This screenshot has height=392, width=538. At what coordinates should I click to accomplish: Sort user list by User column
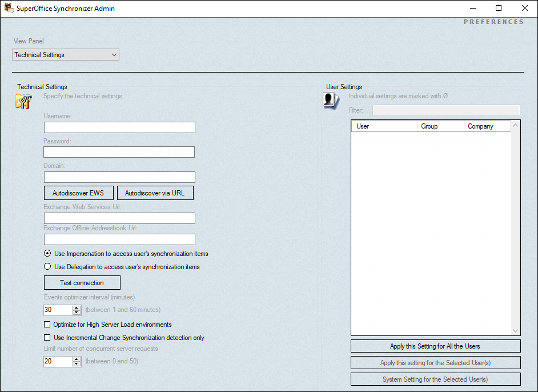(x=384, y=126)
